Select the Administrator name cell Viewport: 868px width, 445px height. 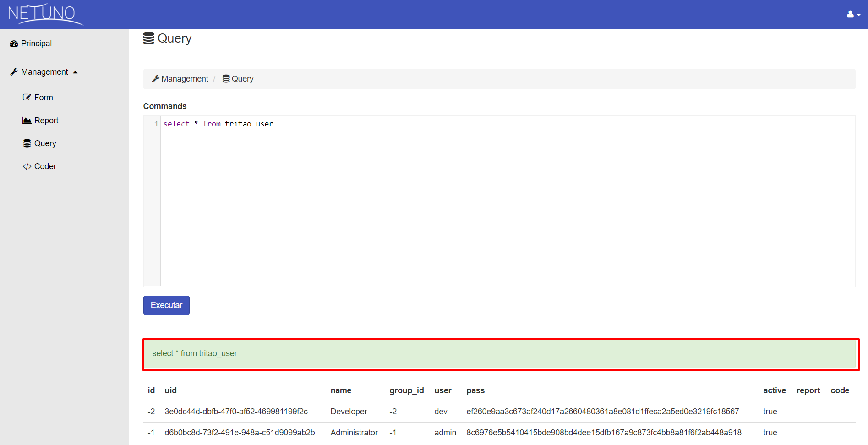[354, 433]
